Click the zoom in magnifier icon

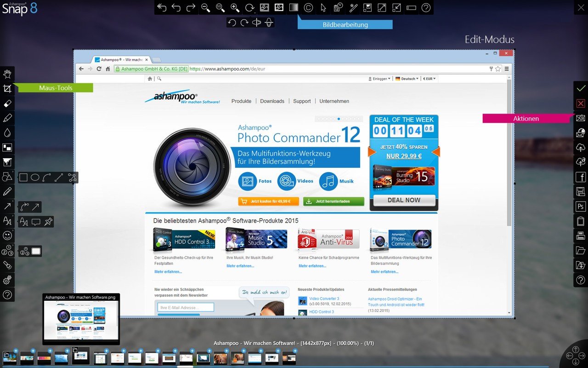(235, 7)
